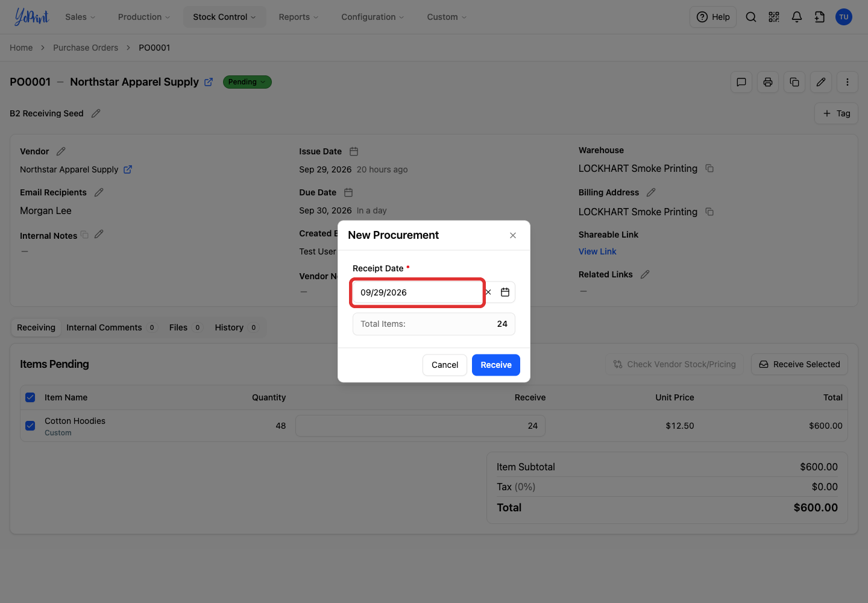Click the duplicate purchase order icon

(794, 82)
